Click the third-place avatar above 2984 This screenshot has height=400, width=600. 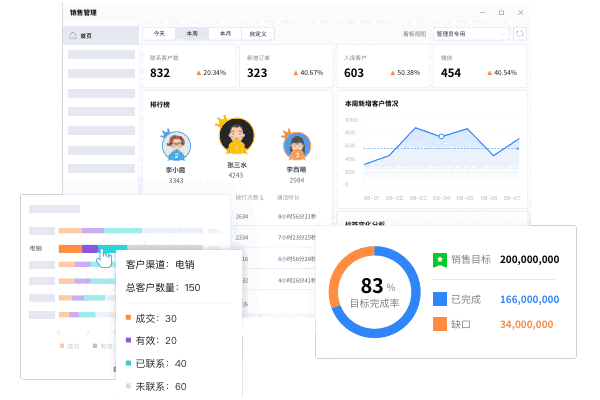point(297,145)
